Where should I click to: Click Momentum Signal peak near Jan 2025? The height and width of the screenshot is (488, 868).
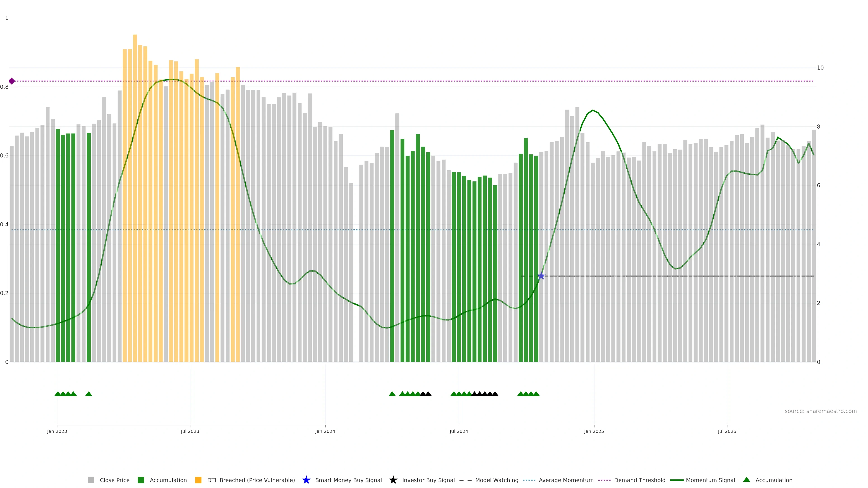593,110
